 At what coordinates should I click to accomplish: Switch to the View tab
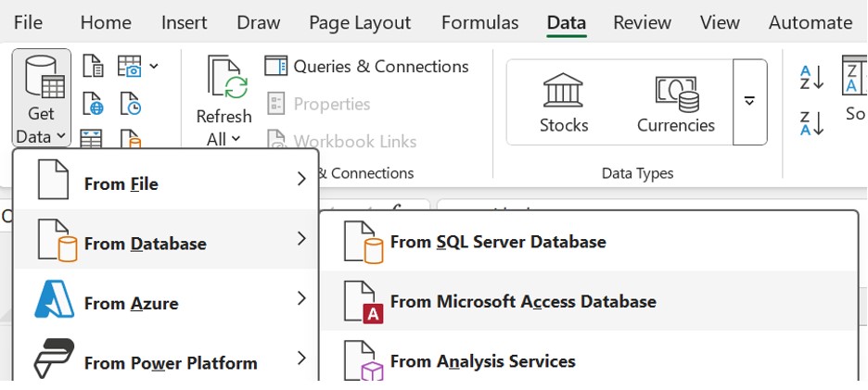click(720, 22)
